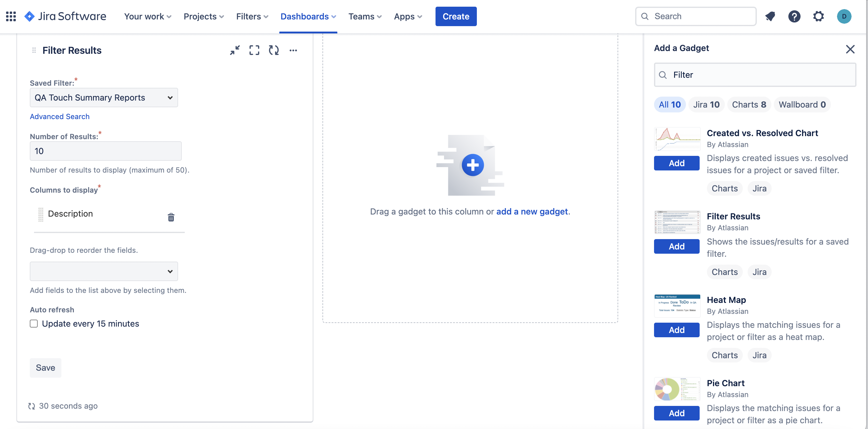
Task: Select the Charts 8 gadget category tab
Action: click(749, 105)
